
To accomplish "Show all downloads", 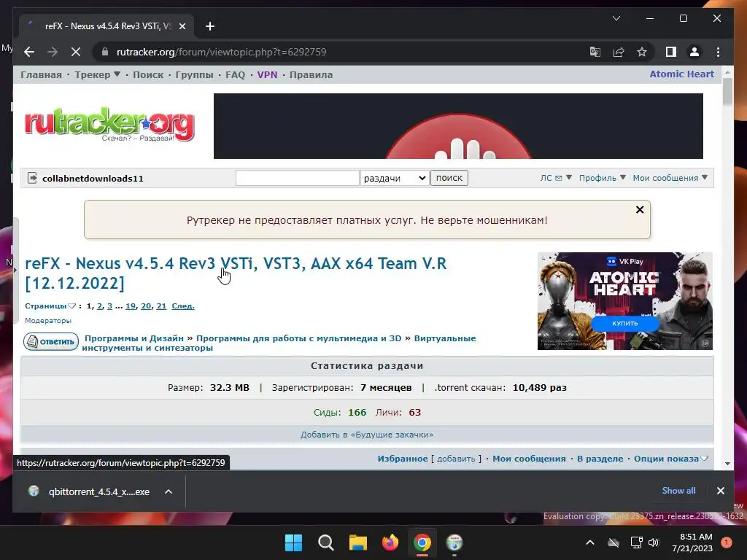I will coord(678,491).
